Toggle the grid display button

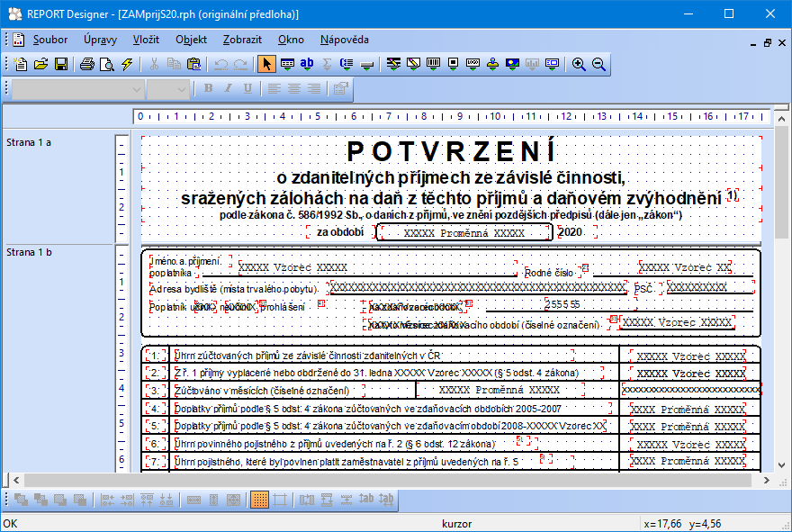tap(259, 500)
